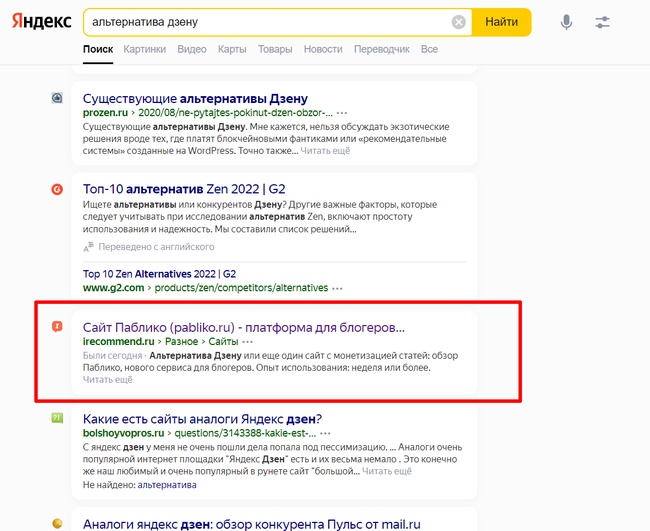Image resolution: width=650 pixels, height=531 pixels.
Task: Click the prozen.ru site favicon
Action: click(x=57, y=98)
